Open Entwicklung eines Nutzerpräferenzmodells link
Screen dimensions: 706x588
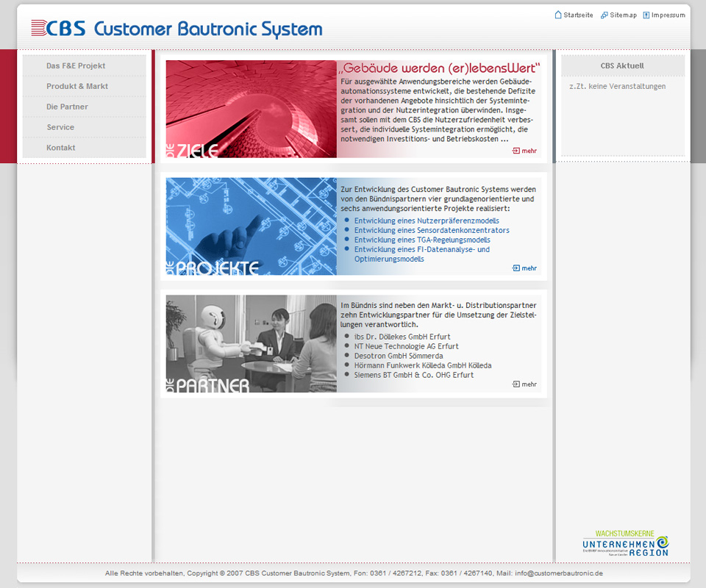pos(427,221)
